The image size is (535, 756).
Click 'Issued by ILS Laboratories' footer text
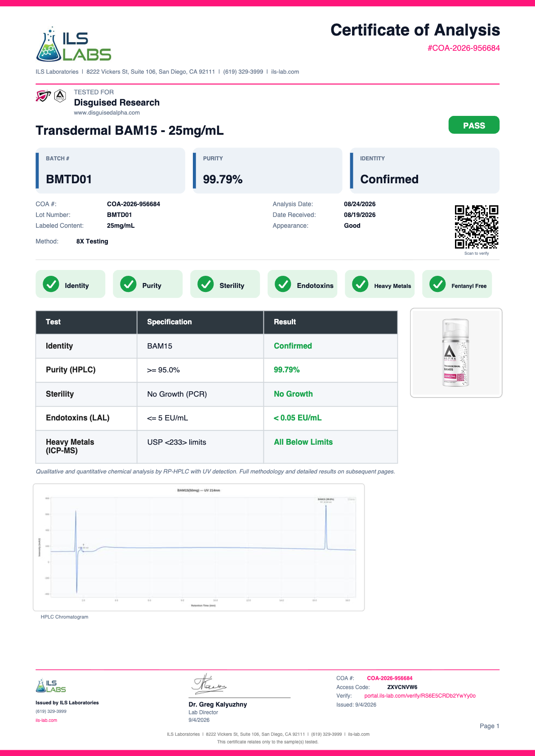point(67,703)
